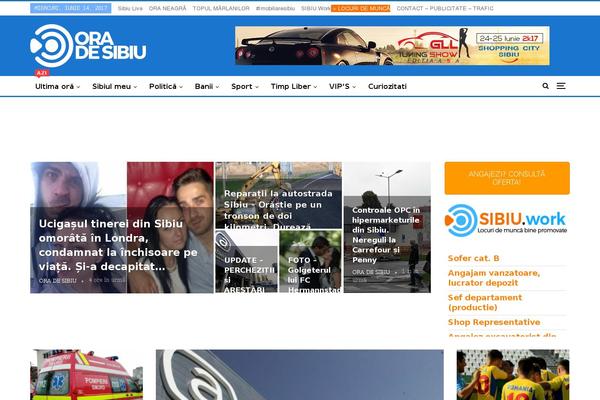600x400 pixels.
Task: Open the #mobilaresibiu top link
Action: coord(275,8)
